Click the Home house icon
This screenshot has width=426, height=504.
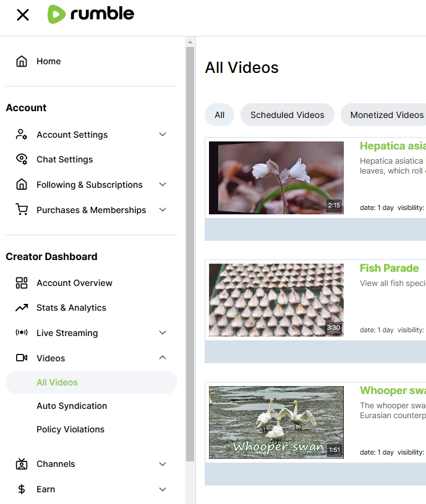pyautogui.click(x=22, y=61)
